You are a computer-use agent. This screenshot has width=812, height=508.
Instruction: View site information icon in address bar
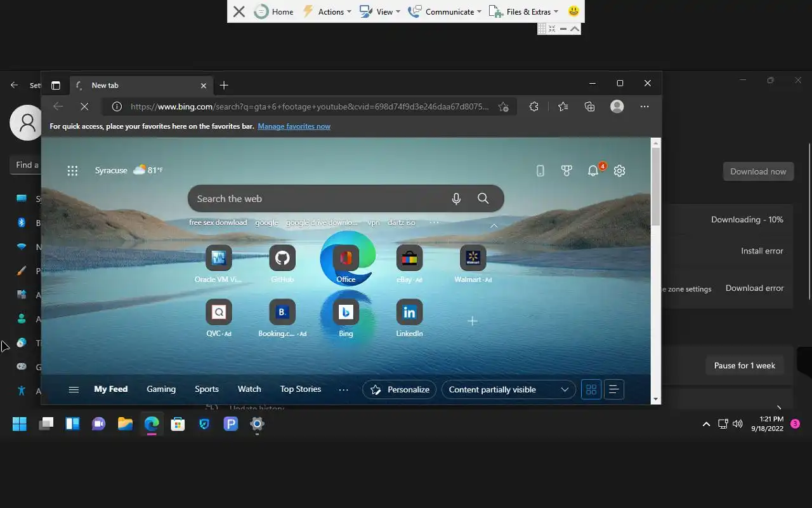point(117,107)
